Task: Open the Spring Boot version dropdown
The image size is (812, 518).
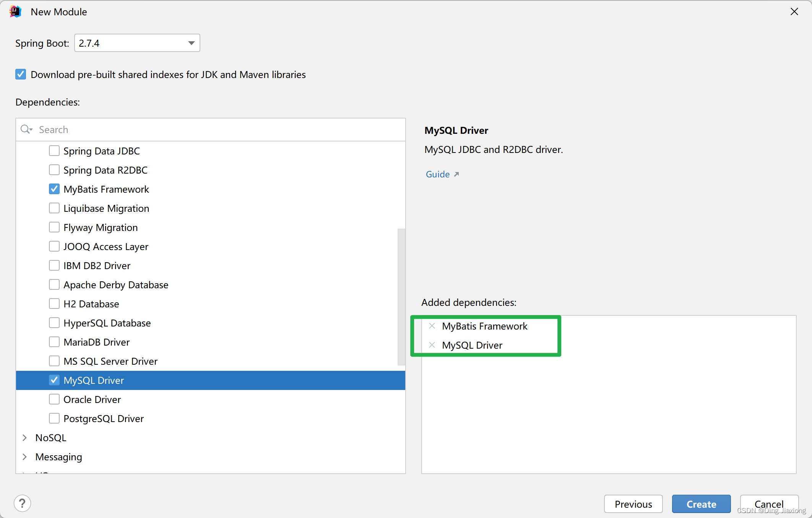Action: click(137, 43)
